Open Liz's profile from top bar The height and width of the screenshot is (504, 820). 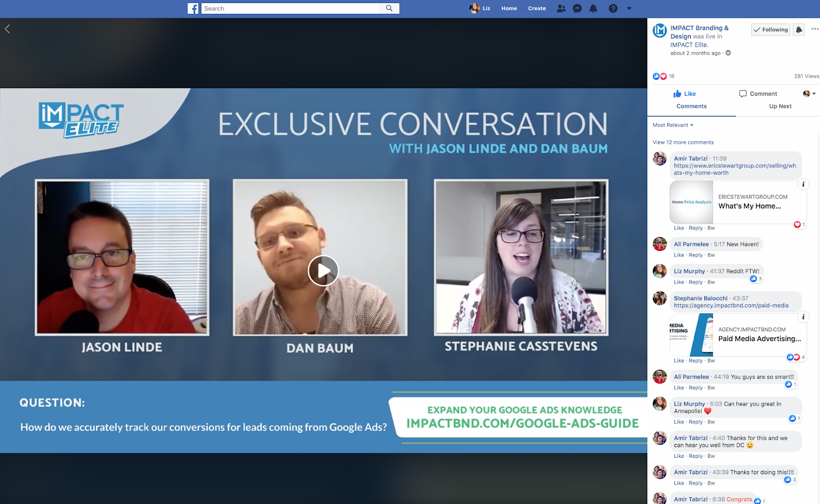click(x=480, y=8)
